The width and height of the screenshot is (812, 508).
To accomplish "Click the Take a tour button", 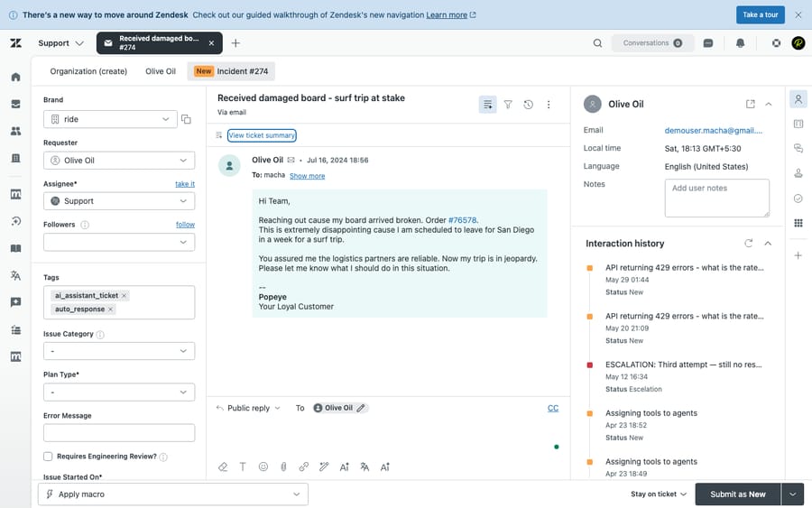I will click(761, 14).
